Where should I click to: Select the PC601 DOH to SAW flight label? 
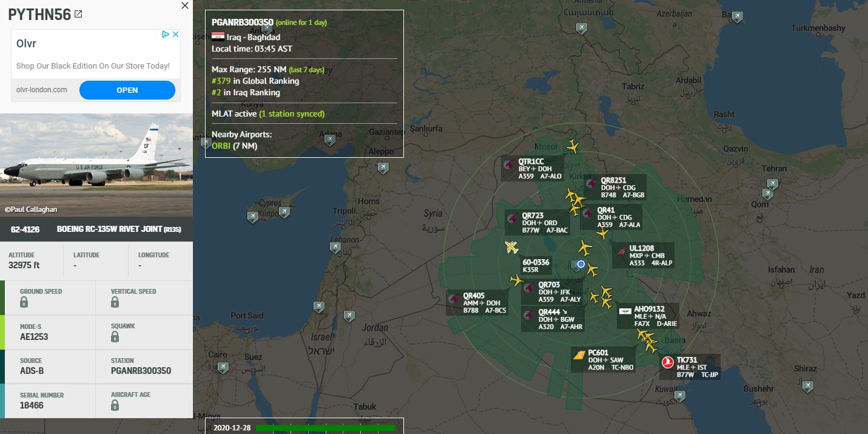(x=604, y=359)
